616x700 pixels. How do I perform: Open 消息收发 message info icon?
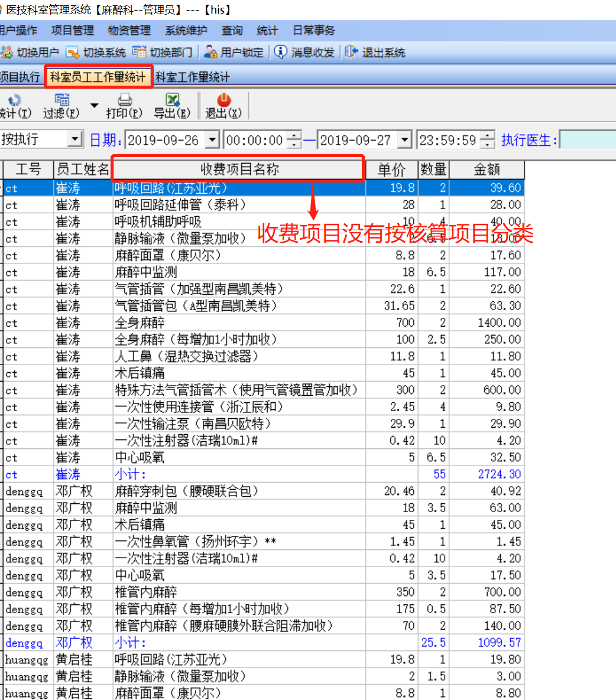point(280,52)
